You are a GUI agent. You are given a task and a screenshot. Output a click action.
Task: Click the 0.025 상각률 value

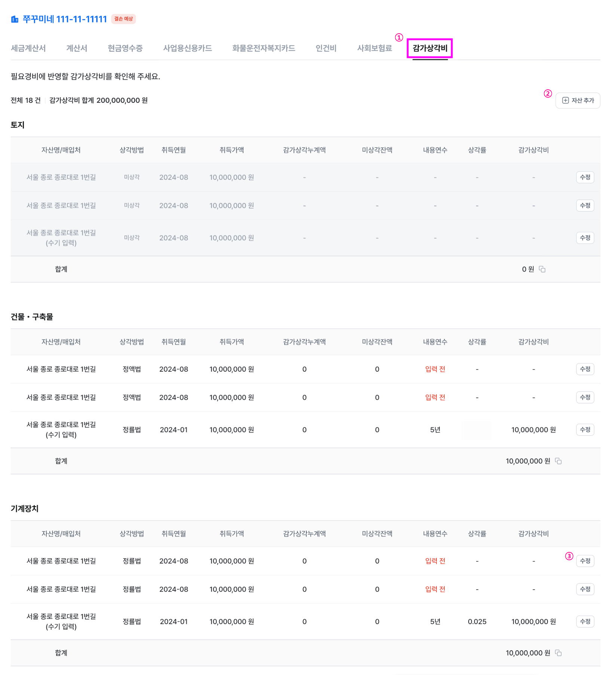point(477,622)
